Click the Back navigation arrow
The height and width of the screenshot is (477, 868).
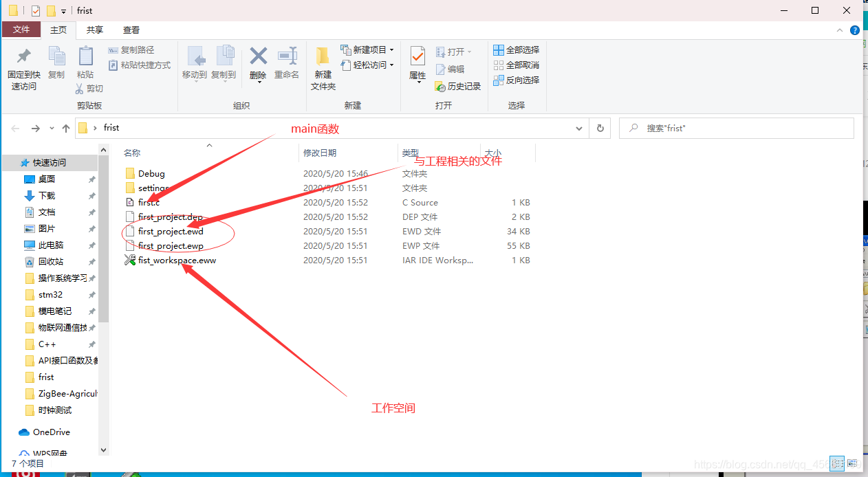pyautogui.click(x=16, y=129)
